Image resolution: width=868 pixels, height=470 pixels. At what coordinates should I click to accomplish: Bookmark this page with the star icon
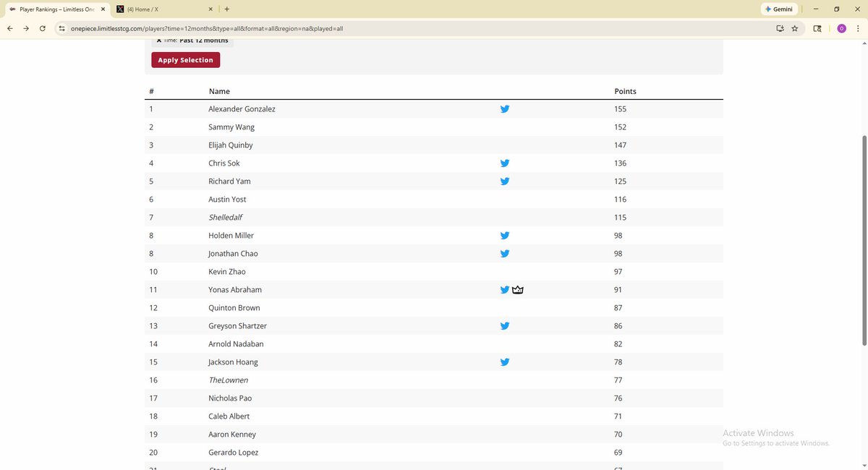[x=795, y=28]
